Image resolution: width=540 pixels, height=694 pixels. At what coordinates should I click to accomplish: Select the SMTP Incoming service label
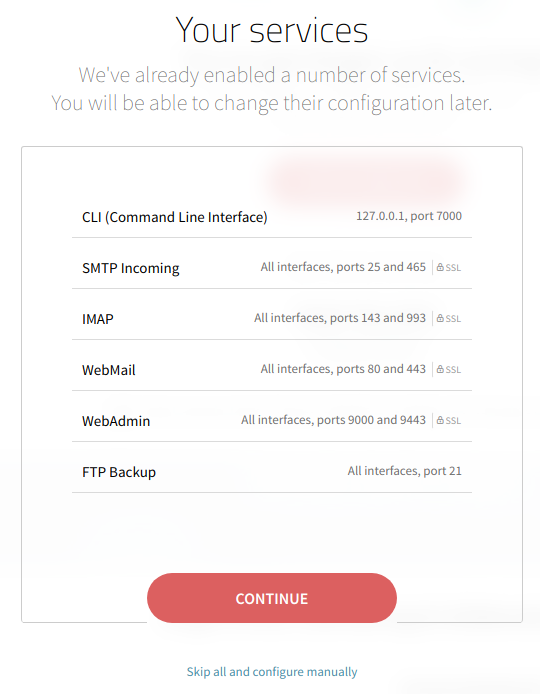click(x=131, y=268)
